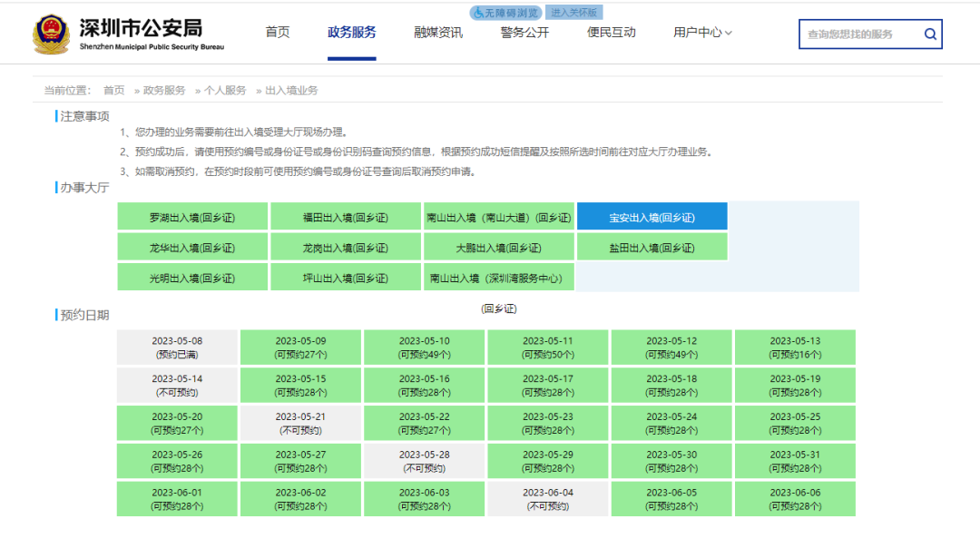Select the 罗湖出入境(回乡证) hall
This screenshot has width=980, height=558.
(x=192, y=218)
